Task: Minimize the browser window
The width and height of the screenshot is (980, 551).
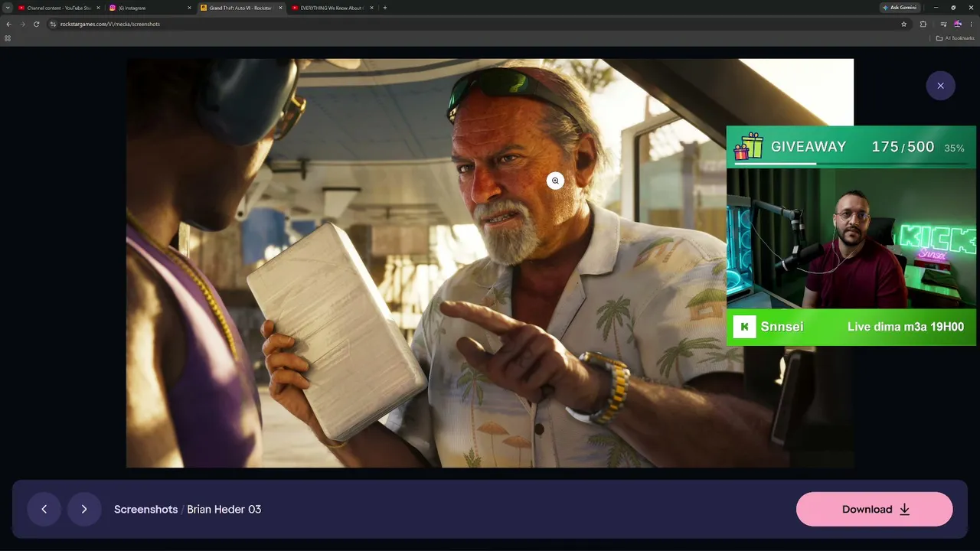Action: 936,8
